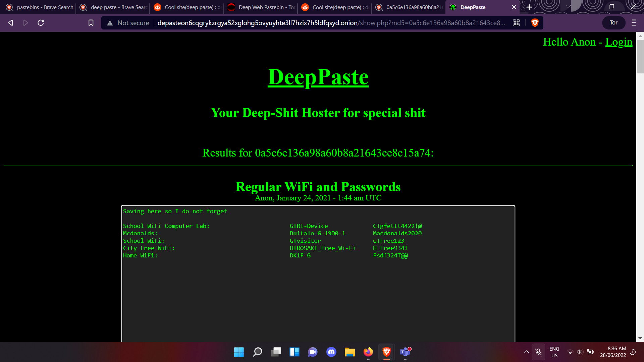Click the onion URL in address bar
This screenshot has width=644, height=362.
[331, 23]
